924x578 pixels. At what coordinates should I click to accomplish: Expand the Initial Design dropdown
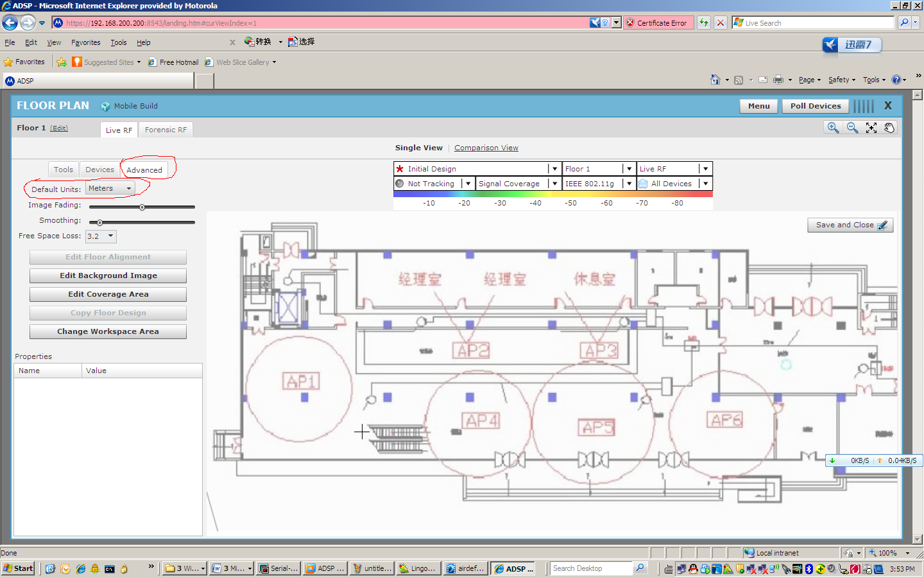[554, 169]
